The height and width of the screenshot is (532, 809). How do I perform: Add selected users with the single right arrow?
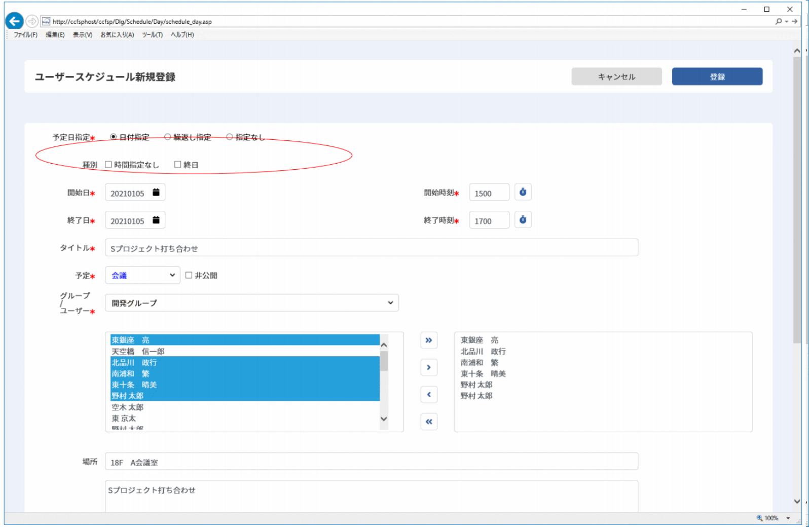(x=429, y=367)
